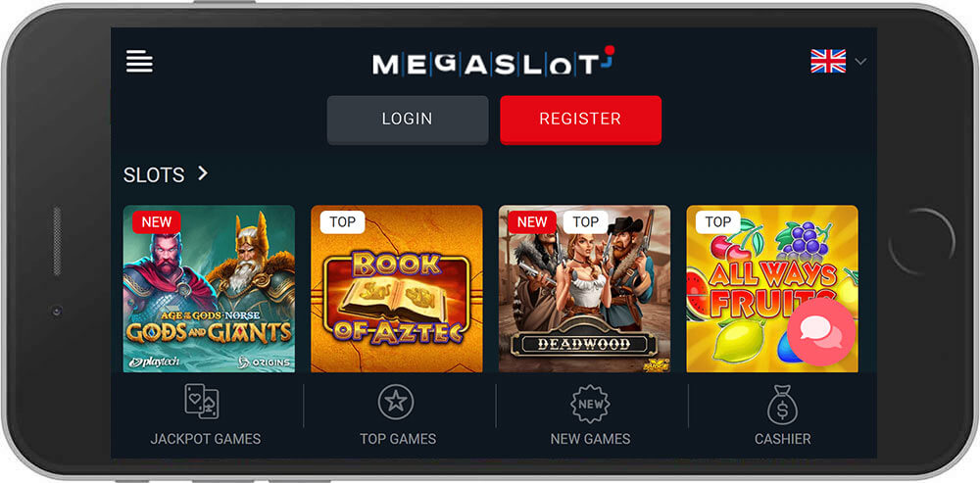
Task: Tap the Cashier money bag icon
Action: (782, 405)
